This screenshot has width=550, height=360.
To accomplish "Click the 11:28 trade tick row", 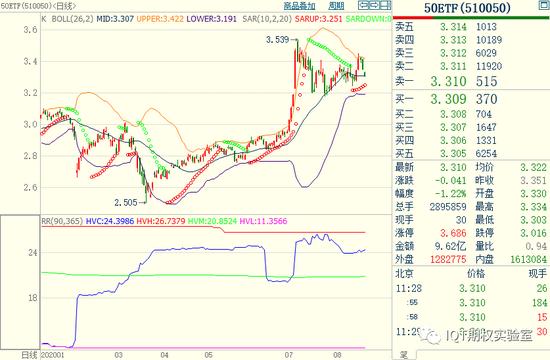I will 471,288.
